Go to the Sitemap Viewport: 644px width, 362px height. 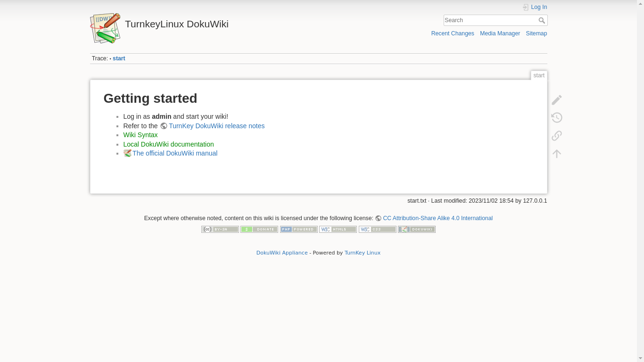click(536, 33)
